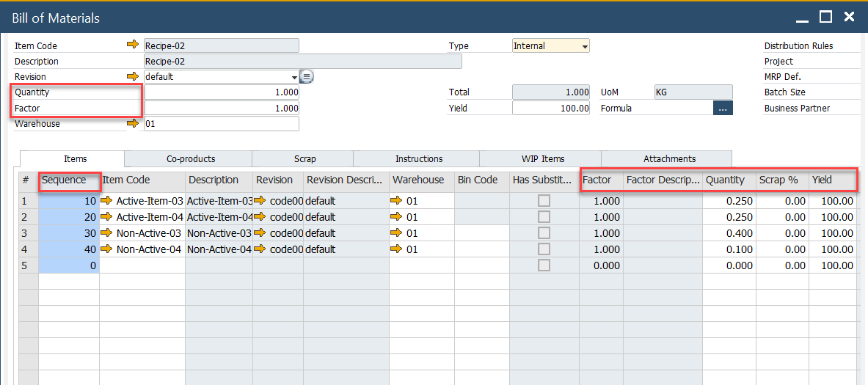This screenshot has width=868, height=385.
Task: Check Has Substitute for Active-Item-03 row
Action: (x=544, y=201)
